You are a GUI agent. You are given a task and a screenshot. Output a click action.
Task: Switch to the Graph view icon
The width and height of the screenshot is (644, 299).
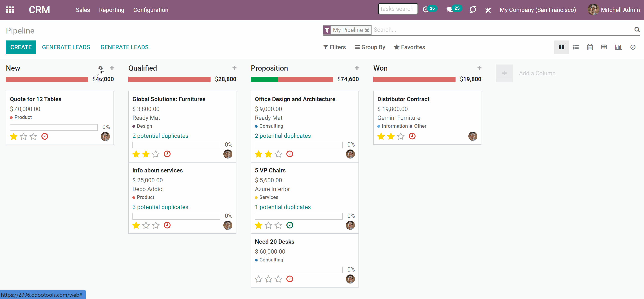point(618,47)
